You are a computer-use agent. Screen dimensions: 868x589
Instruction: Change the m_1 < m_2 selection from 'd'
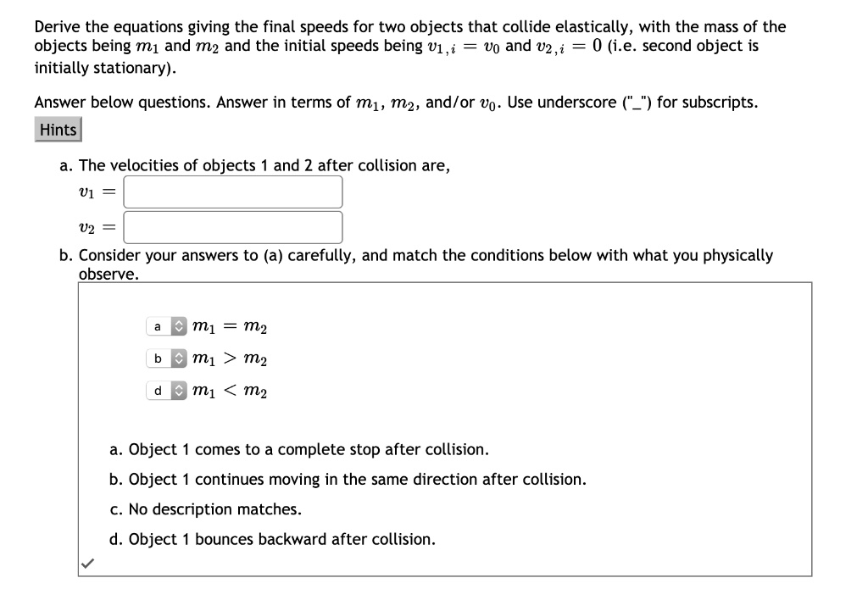[159, 390]
